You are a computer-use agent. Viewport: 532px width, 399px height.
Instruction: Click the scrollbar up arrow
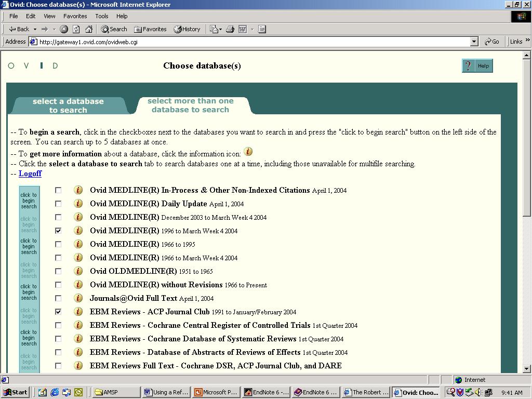point(527,55)
